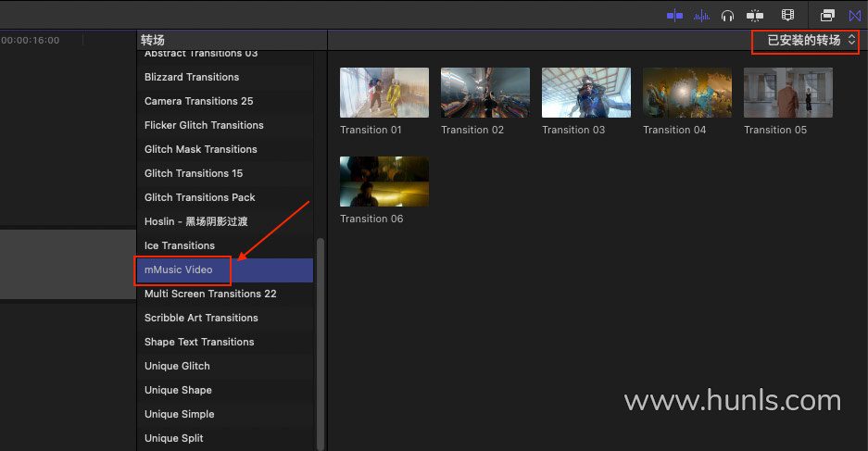Select Scribble Art Transitions category
This screenshot has height=451, width=868.
pos(225,319)
